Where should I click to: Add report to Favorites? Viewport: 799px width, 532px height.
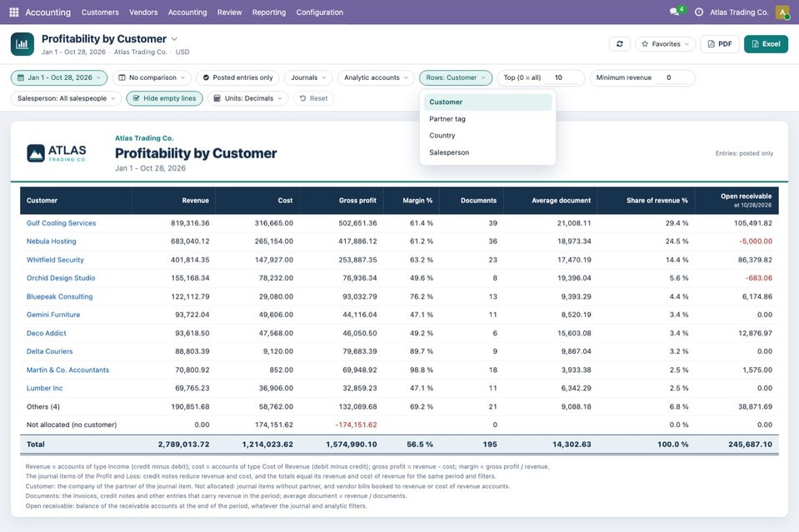pyautogui.click(x=665, y=44)
